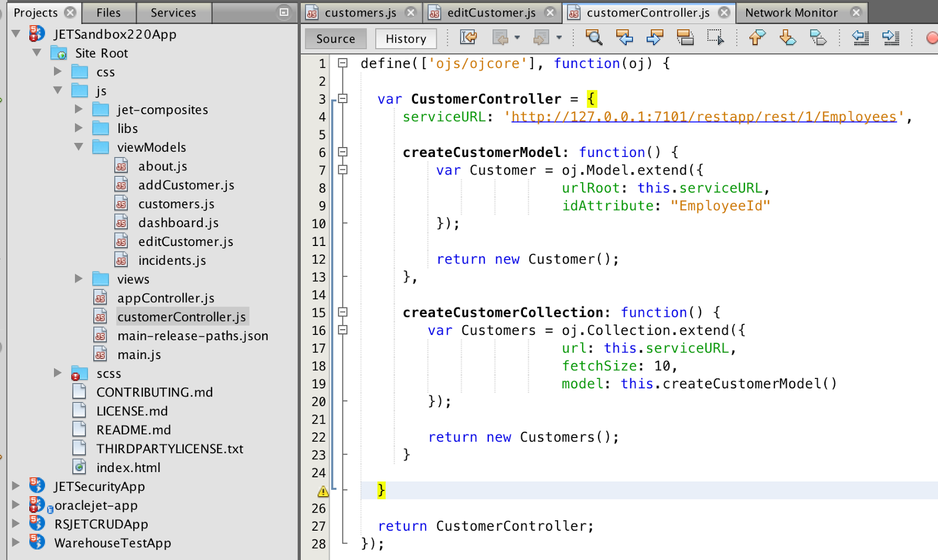This screenshot has height=560, width=938.
Task: Open the Back navigation dropdown arrow
Action: [517, 38]
